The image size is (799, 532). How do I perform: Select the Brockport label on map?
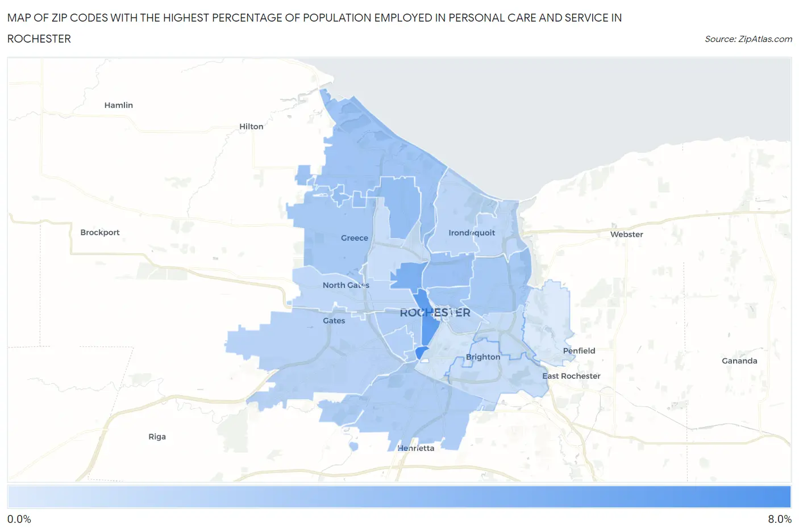(x=100, y=232)
